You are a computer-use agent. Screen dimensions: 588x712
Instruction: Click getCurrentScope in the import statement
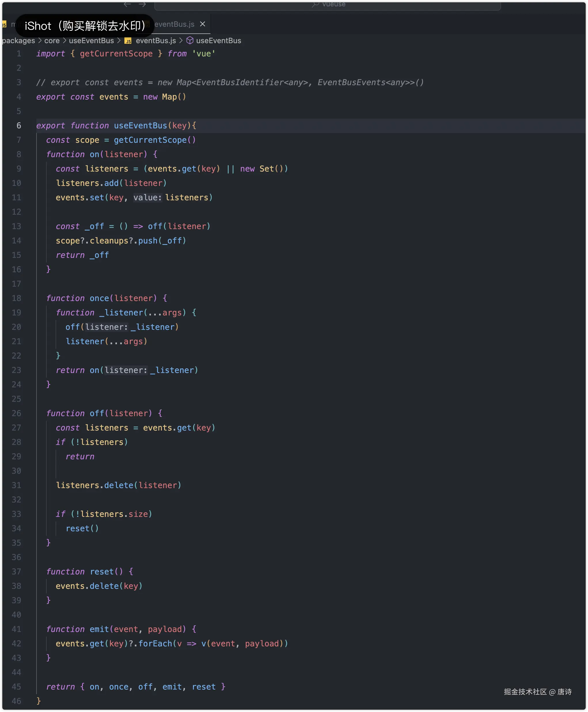[116, 54]
